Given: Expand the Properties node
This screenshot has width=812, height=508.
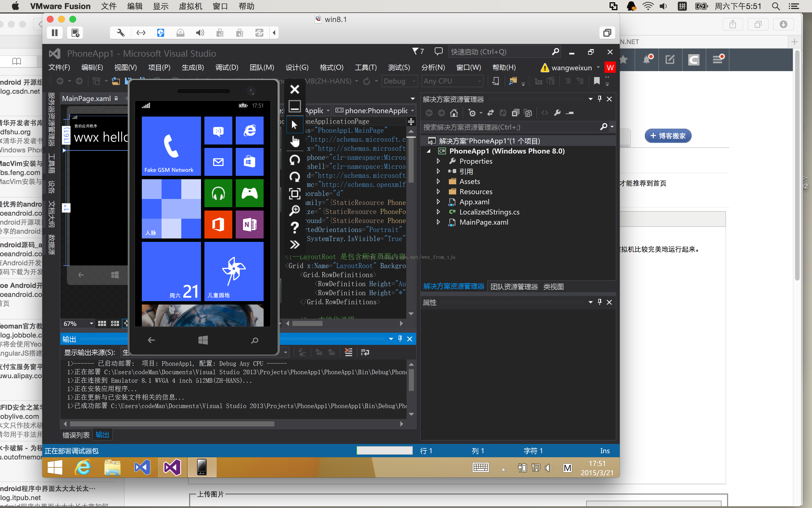Looking at the screenshot, I should click(438, 161).
